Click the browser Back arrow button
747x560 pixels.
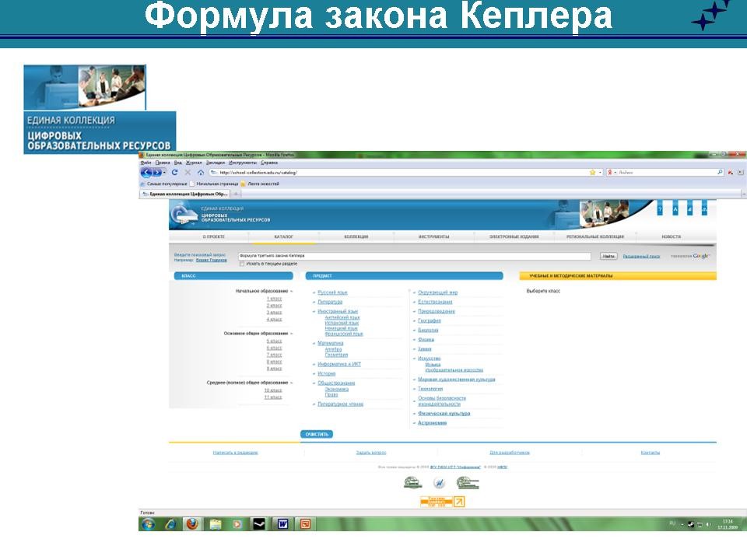click(x=146, y=172)
